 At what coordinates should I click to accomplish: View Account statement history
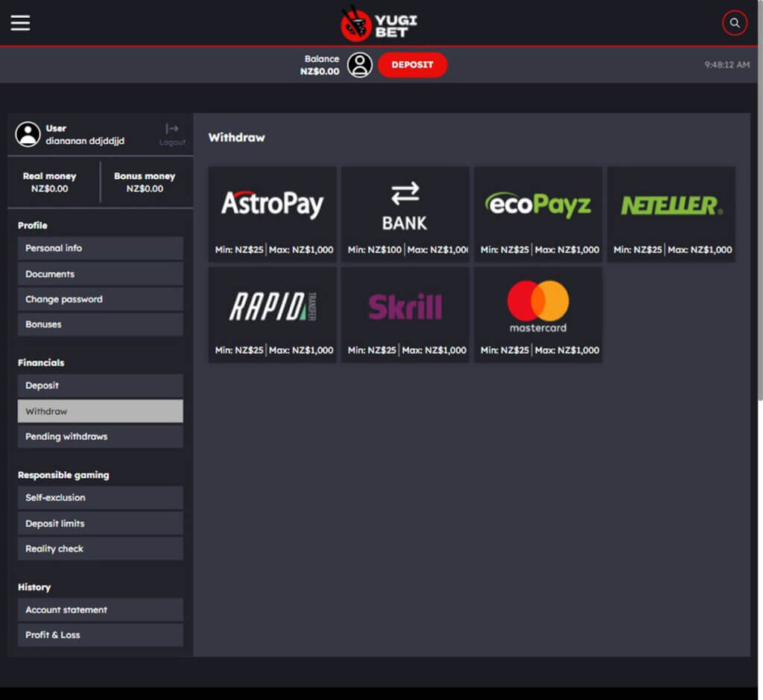coord(101,610)
